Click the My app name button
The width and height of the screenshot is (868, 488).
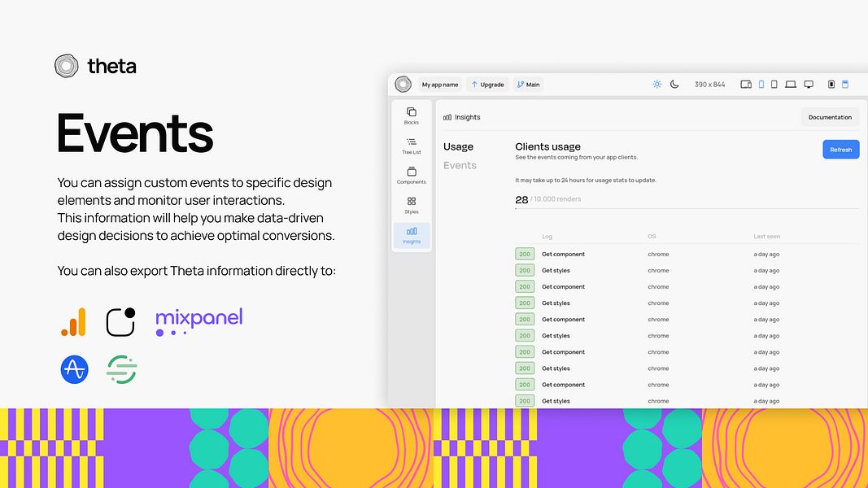click(440, 85)
